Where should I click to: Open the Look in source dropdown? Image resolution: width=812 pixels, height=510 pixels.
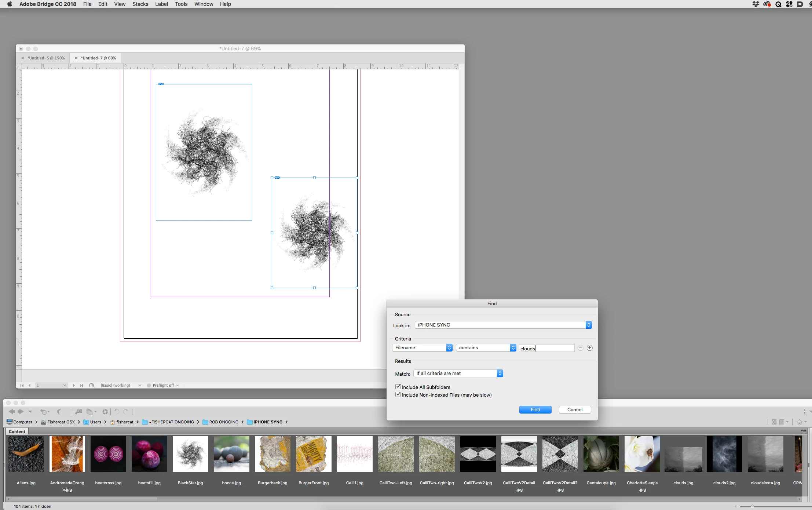503,325
